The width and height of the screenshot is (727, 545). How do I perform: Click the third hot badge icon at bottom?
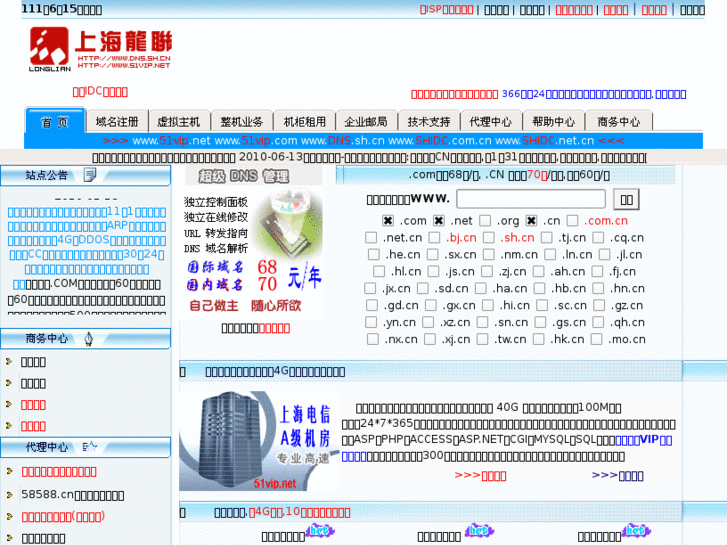636,530
